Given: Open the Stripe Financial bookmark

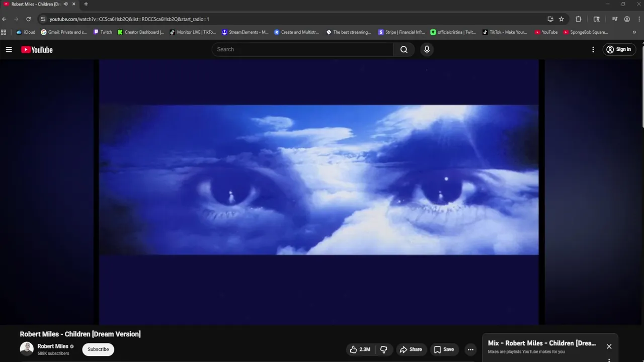Looking at the screenshot, I should pos(401,32).
